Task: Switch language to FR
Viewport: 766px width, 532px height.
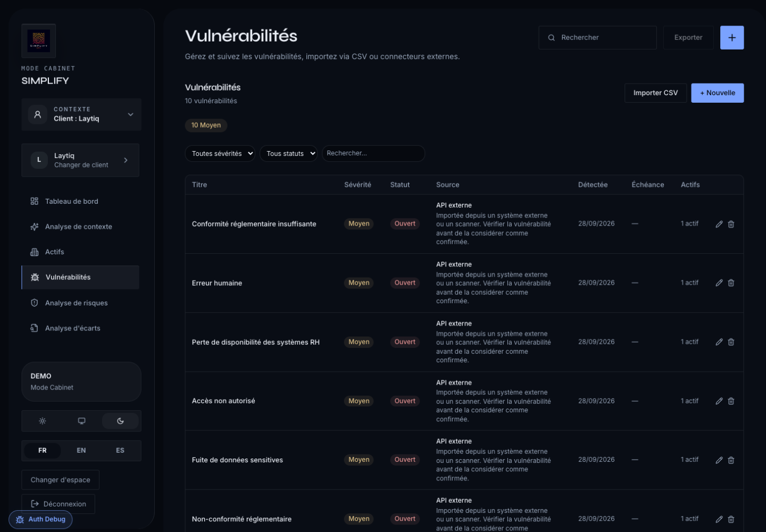Action: 43,451
